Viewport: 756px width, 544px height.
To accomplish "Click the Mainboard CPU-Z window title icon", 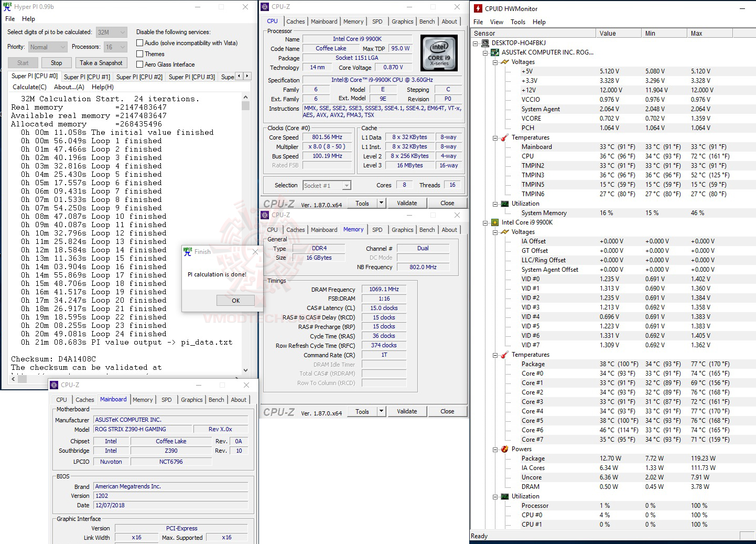I will (54, 385).
